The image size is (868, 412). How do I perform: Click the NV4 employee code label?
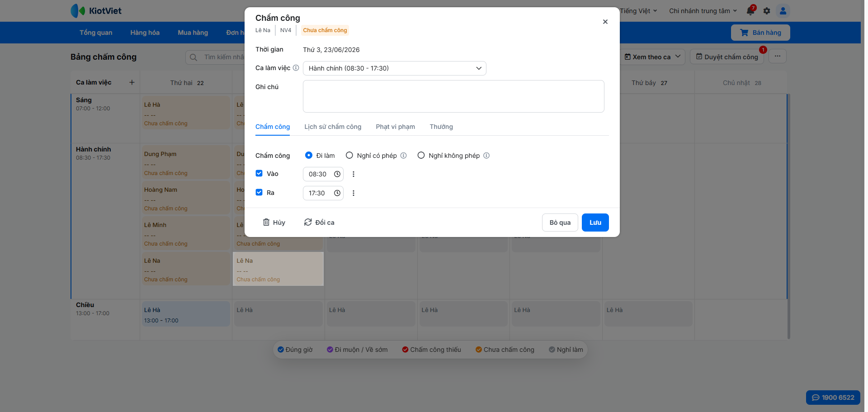click(286, 30)
